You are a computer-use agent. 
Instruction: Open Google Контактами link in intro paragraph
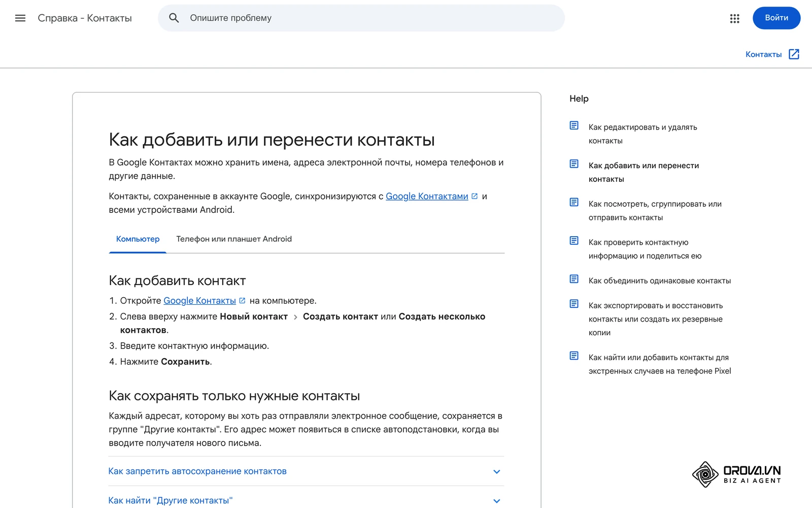coord(427,196)
